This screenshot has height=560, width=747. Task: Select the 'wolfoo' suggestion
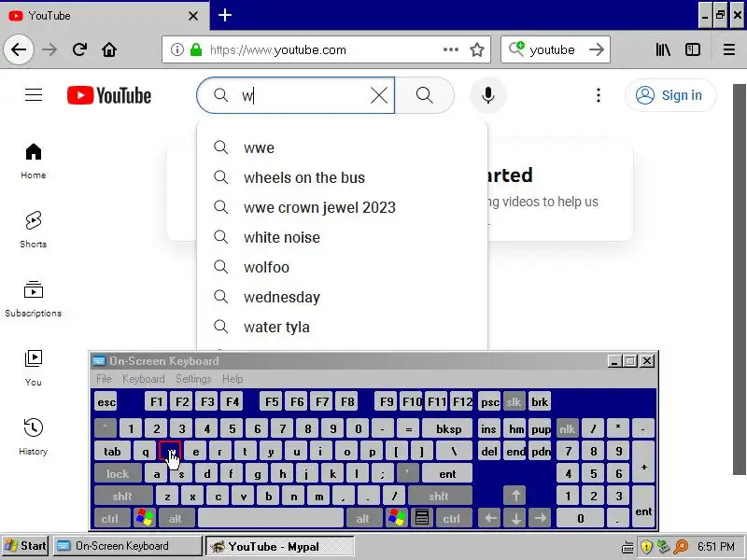[x=342, y=267]
